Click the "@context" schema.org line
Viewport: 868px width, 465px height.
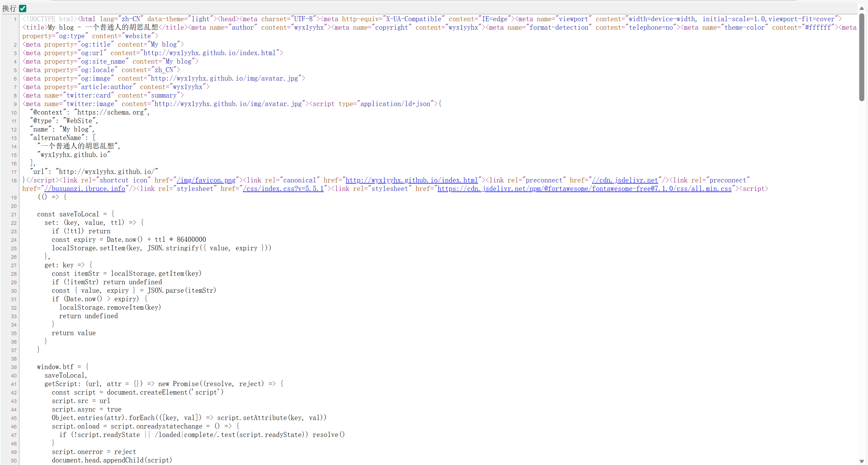(x=90, y=112)
